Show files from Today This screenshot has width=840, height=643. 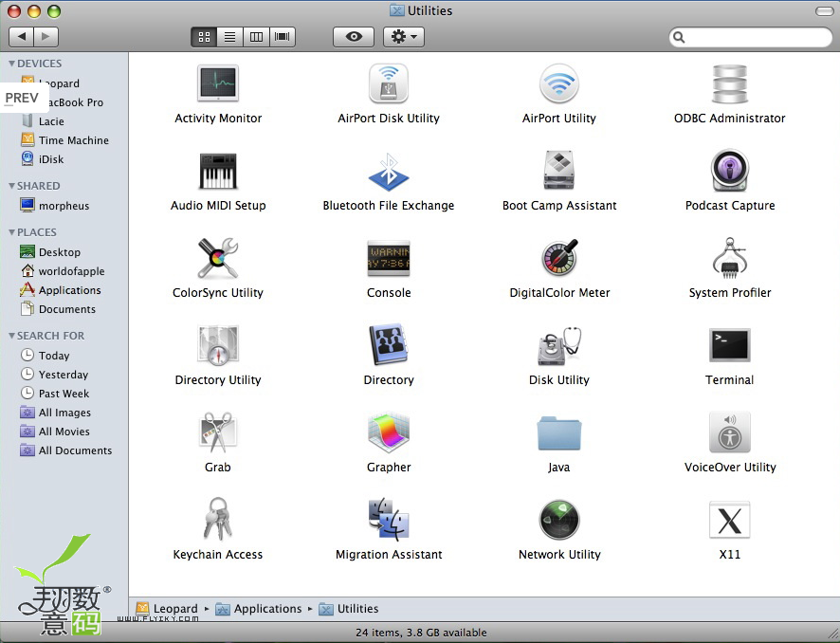click(x=64, y=356)
